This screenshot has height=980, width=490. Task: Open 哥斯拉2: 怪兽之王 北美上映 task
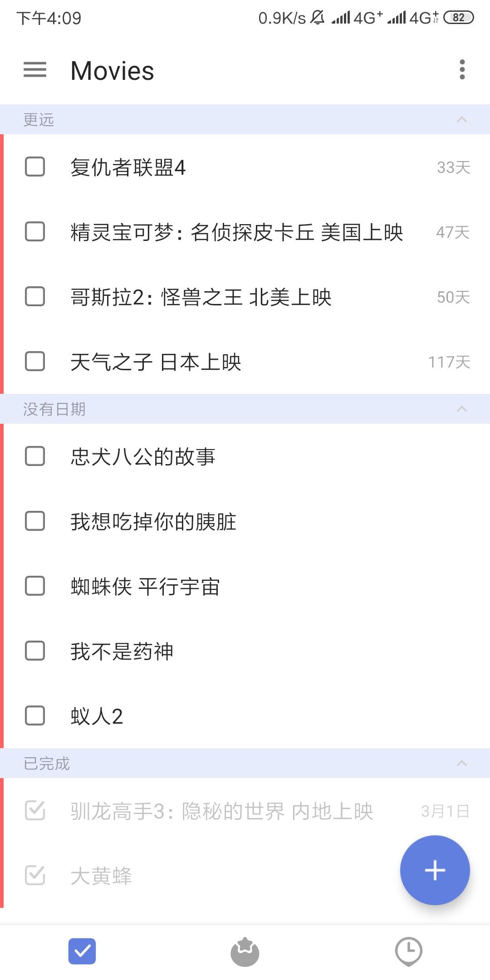(201, 298)
